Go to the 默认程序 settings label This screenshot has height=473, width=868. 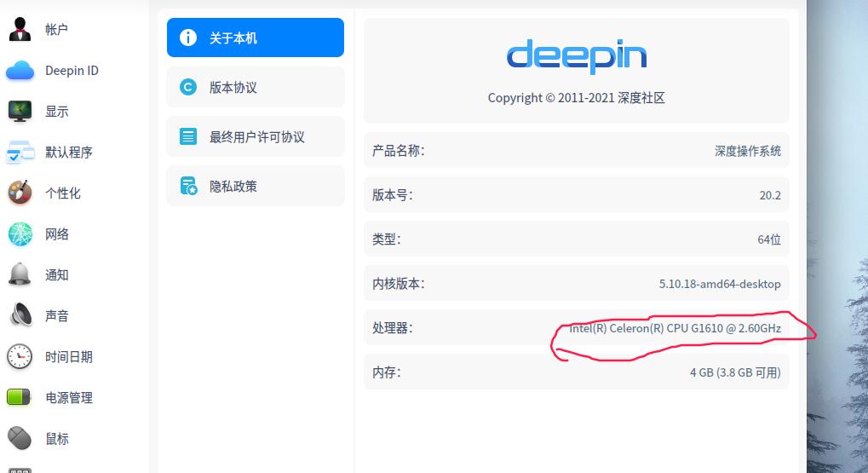tap(69, 153)
